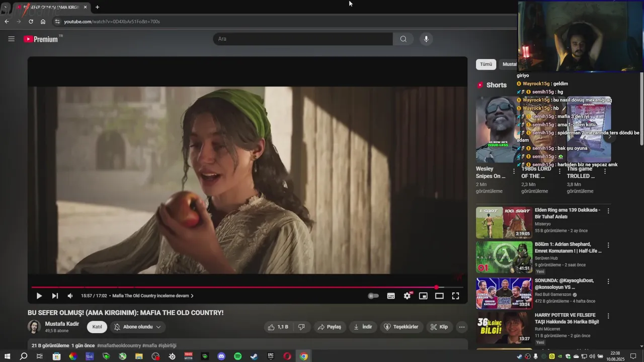Reload the browser page
The height and width of the screenshot is (362, 644).
coord(31,22)
